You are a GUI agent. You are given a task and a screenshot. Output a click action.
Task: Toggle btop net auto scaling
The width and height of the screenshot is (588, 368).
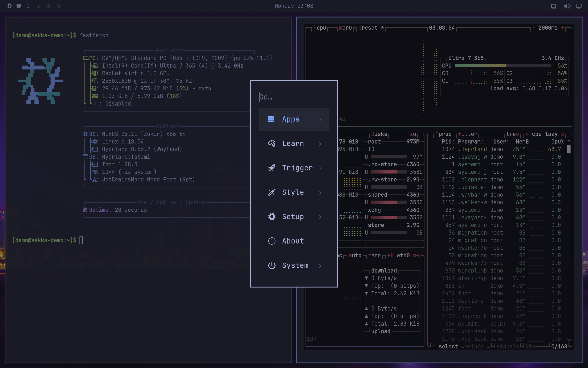coord(355,256)
